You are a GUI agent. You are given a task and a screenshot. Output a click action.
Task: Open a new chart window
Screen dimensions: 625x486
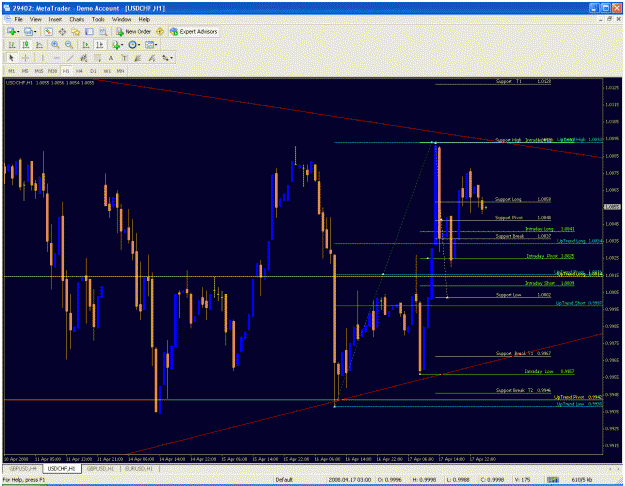click(x=11, y=31)
